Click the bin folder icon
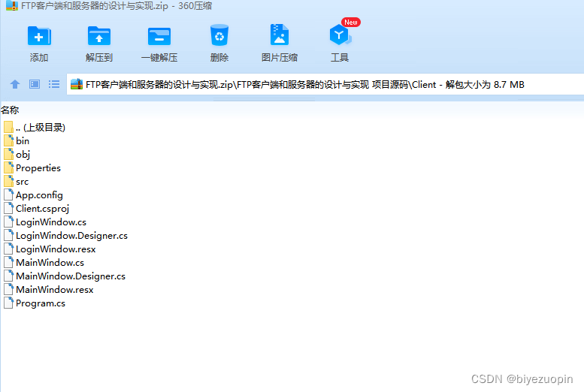Image resolution: width=584 pixels, height=392 pixels. click(8, 140)
